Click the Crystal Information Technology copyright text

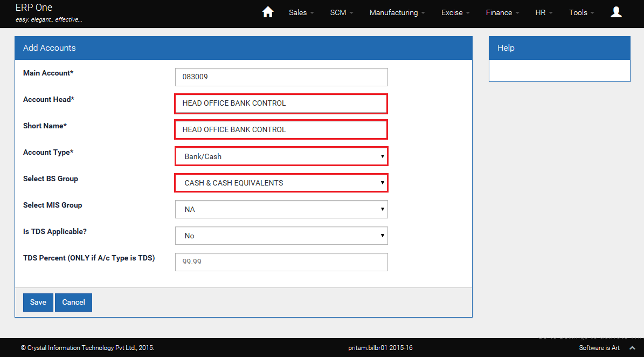point(87,348)
